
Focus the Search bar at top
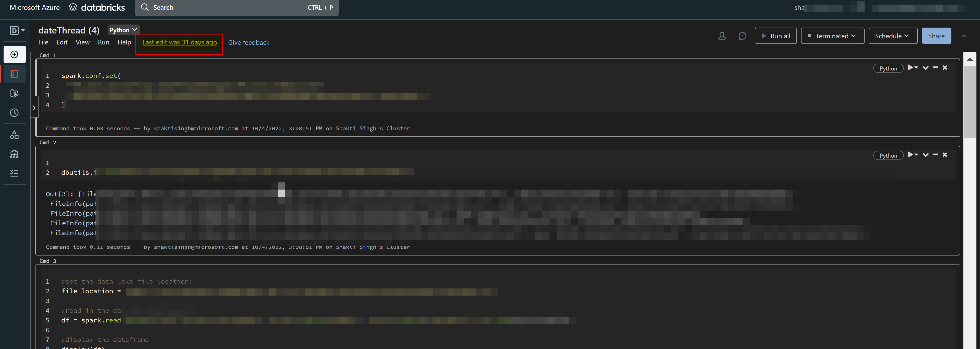coord(237,8)
